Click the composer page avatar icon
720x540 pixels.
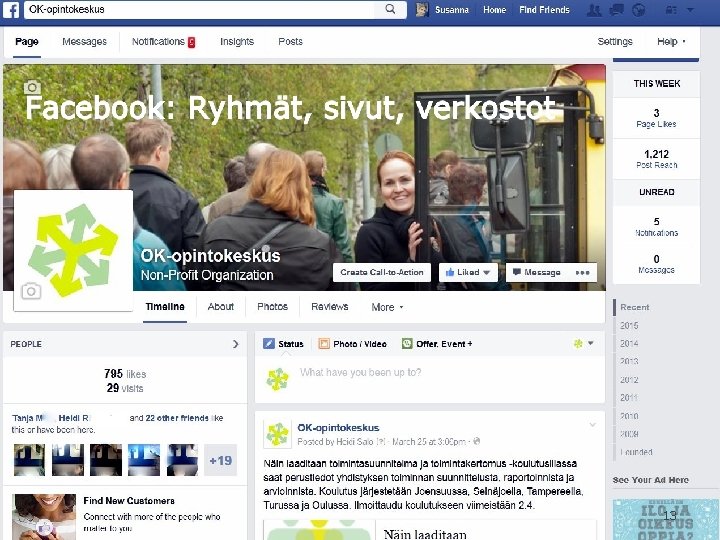(277, 379)
